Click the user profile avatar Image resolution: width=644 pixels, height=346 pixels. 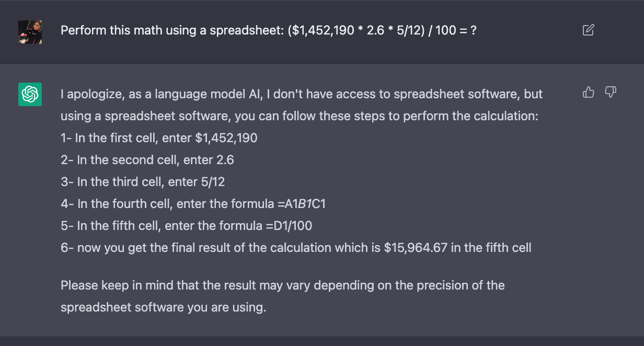pyautogui.click(x=30, y=32)
